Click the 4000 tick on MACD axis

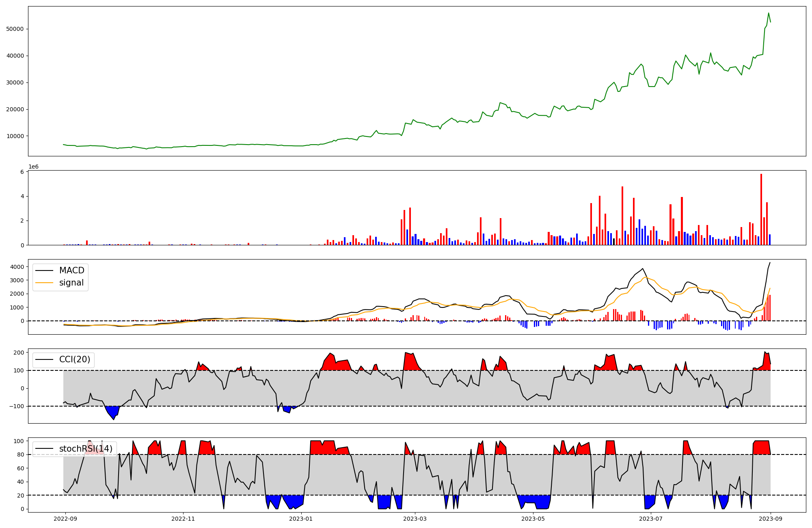coord(17,267)
